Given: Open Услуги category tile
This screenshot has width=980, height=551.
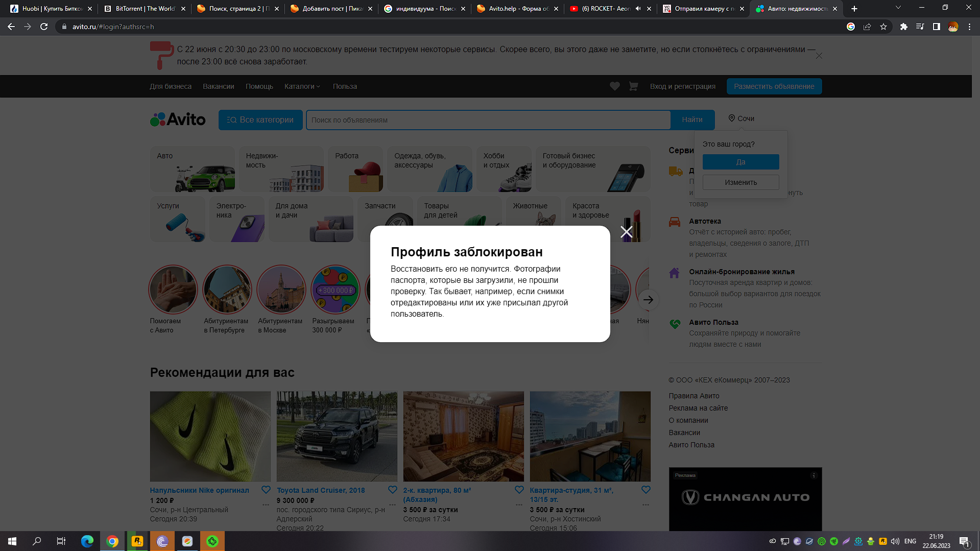Looking at the screenshot, I should pyautogui.click(x=178, y=219).
